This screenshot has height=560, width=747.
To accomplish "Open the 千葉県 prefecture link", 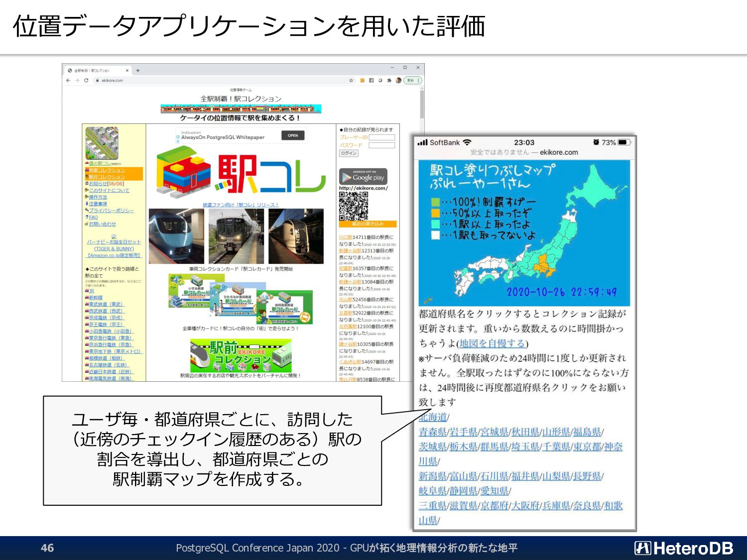I will tap(556, 447).
